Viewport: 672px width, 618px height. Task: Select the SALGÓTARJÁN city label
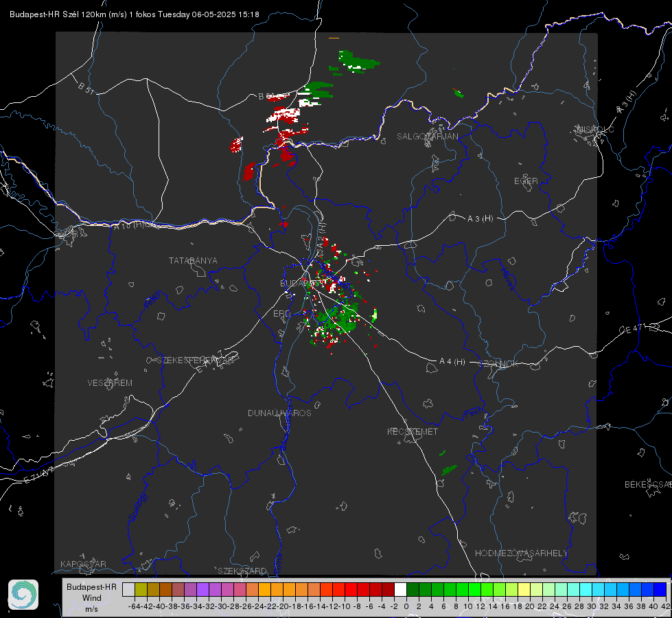[427, 137]
